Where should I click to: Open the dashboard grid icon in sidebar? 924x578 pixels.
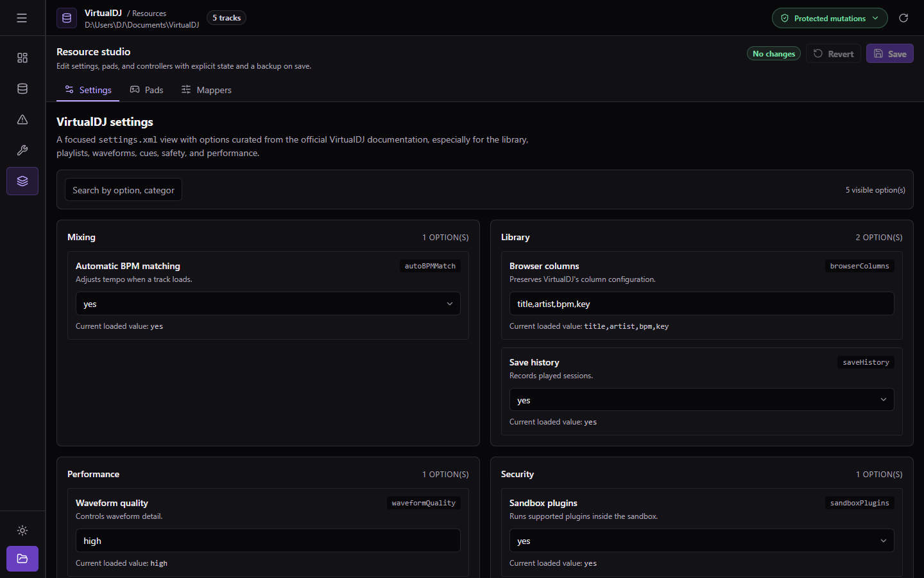[x=22, y=58]
